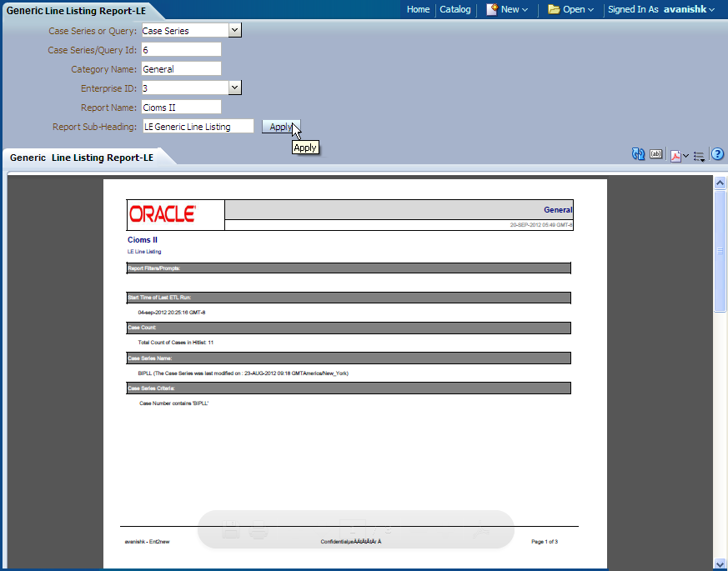
Task: Select the Generic Line Listing Report-LE report tab
Action: (82, 158)
